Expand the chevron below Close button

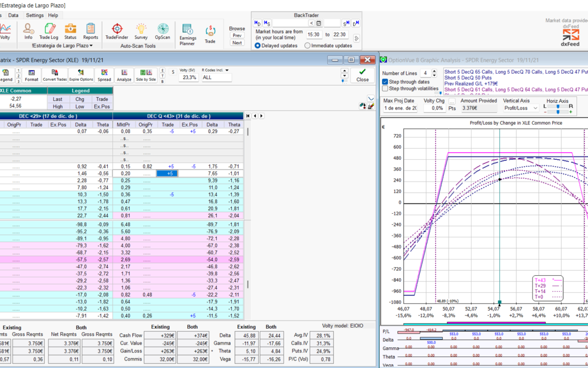371,98
